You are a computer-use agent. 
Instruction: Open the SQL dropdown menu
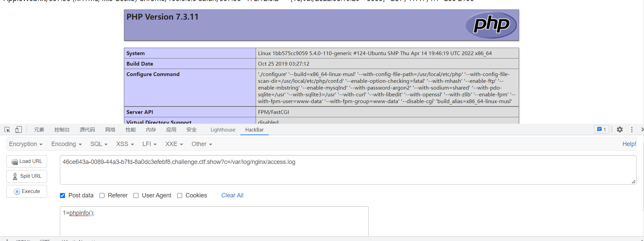pos(99,144)
